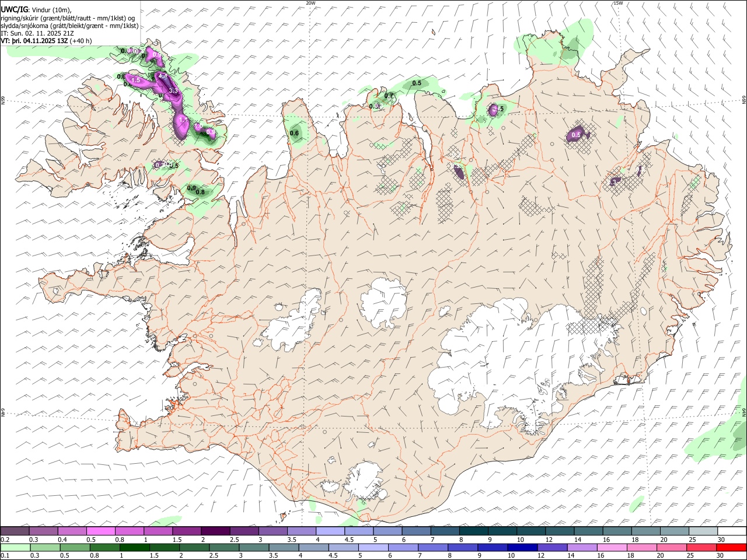The image size is (747, 560).
Task: Select the 1.5 value in the magenta area
Action: 136,80
